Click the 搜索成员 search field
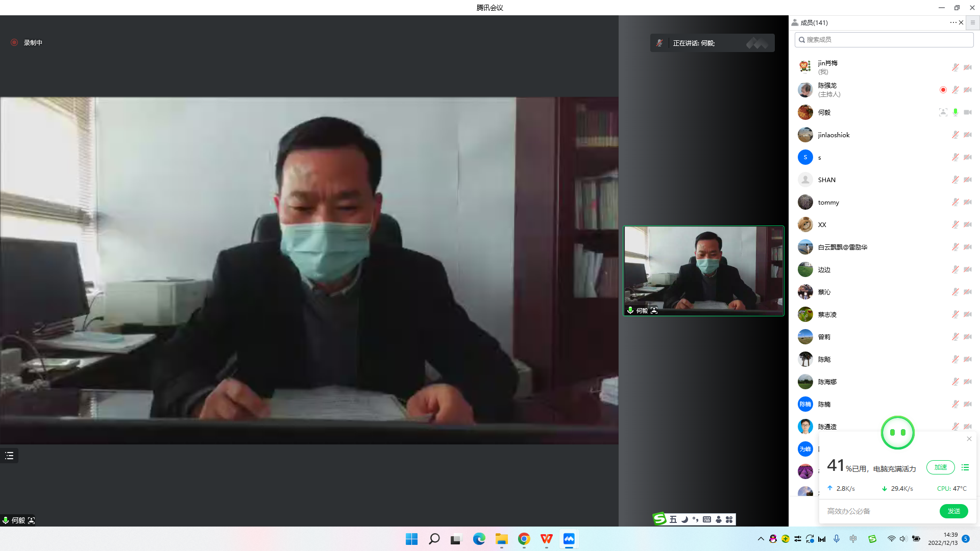 point(884,40)
